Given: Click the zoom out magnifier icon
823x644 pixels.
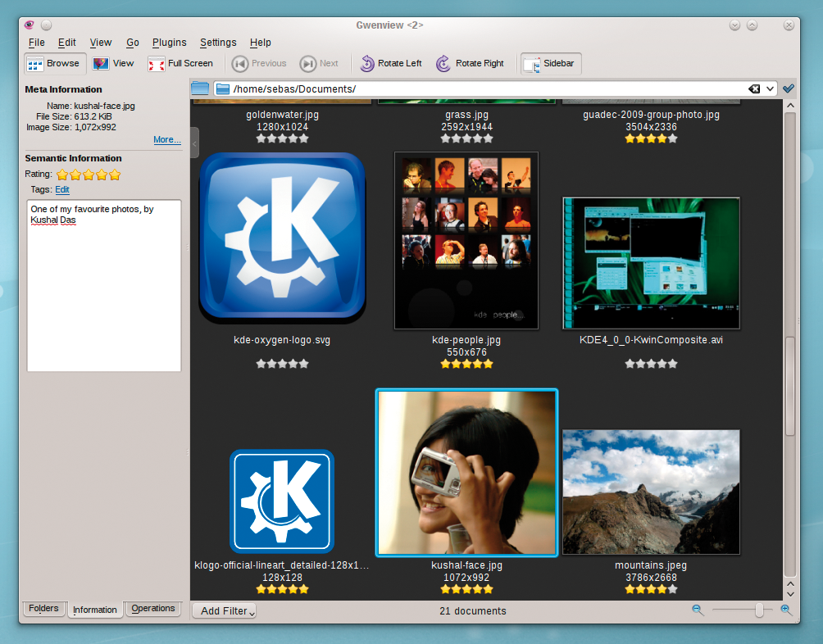Looking at the screenshot, I should [698, 610].
